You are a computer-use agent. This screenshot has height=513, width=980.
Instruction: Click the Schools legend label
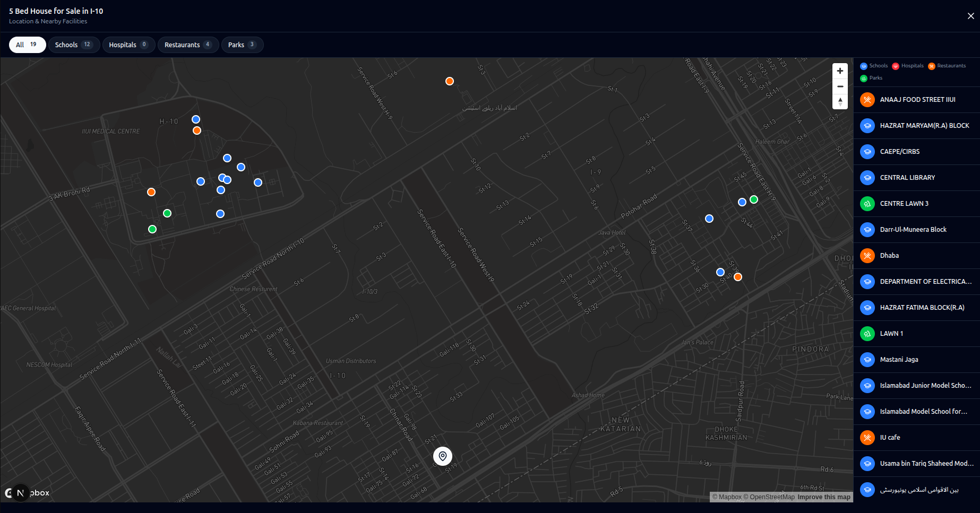[878, 66]
